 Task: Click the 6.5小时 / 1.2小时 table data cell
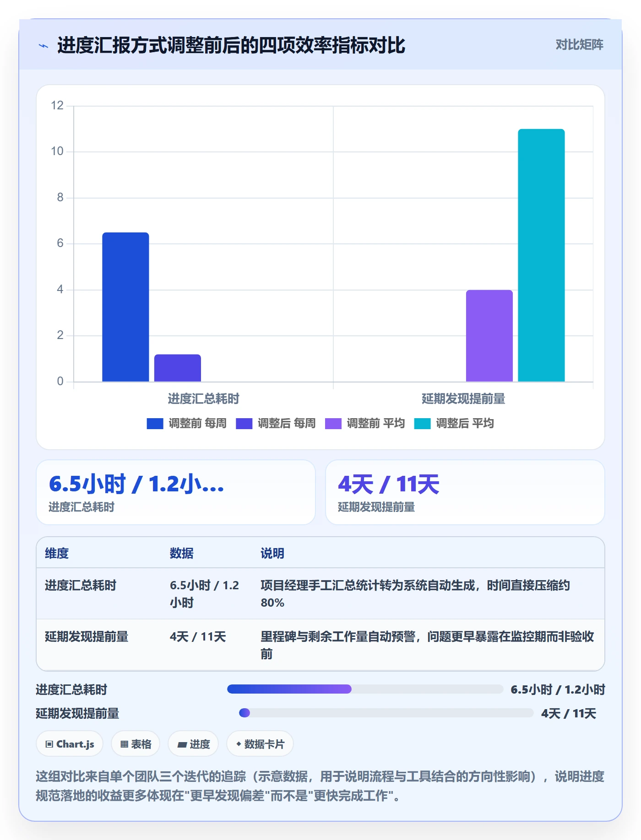205,594
